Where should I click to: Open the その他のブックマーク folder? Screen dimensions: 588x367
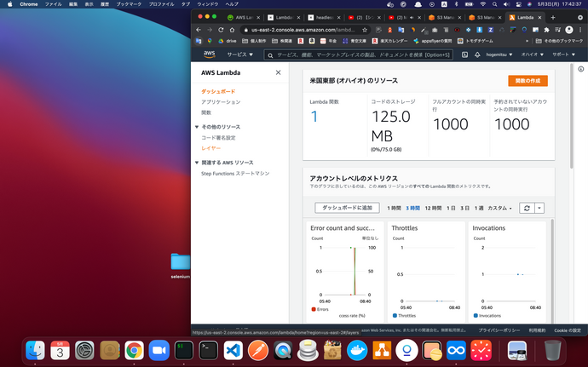click(x=560, y=41)
